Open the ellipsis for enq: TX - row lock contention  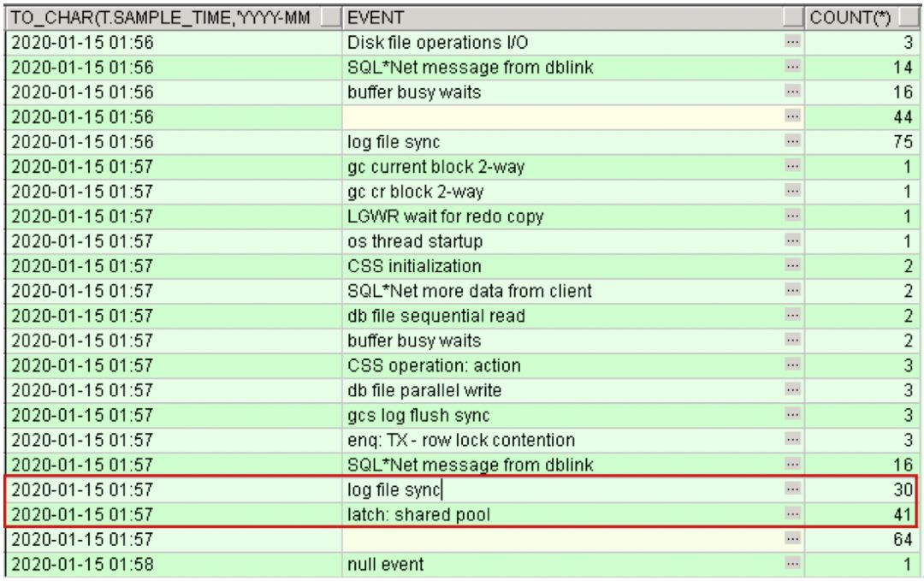[x=792, y=439]
